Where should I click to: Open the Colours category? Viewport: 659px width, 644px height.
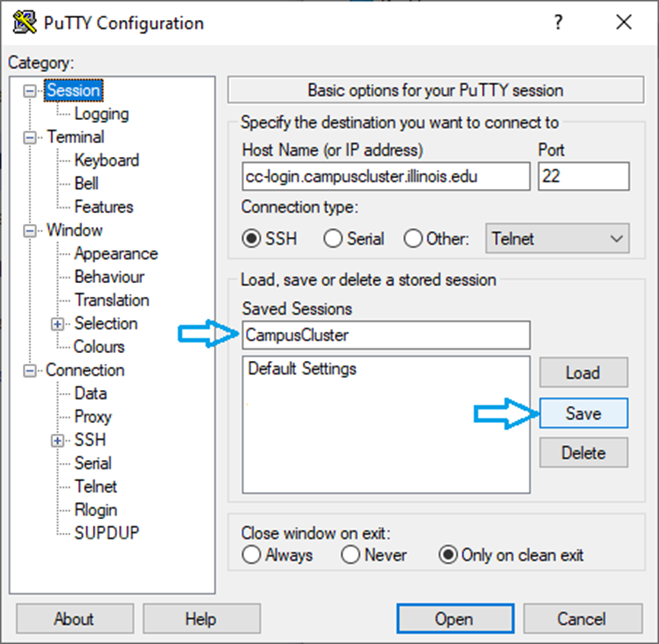click(99, 347)
